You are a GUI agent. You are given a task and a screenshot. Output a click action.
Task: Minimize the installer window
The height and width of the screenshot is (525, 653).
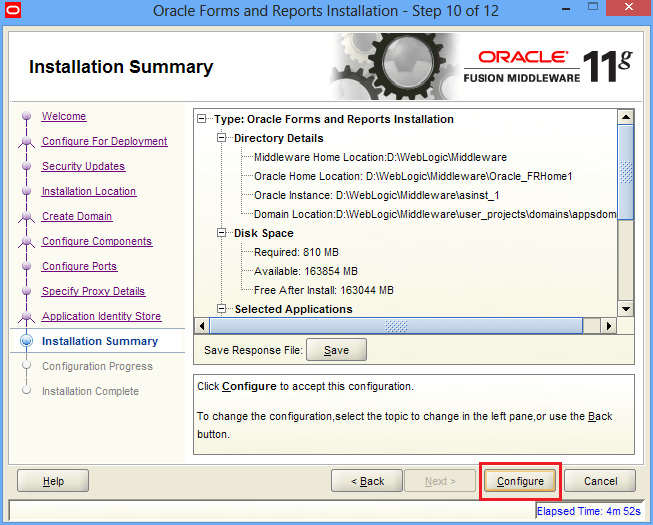(566, 8)
